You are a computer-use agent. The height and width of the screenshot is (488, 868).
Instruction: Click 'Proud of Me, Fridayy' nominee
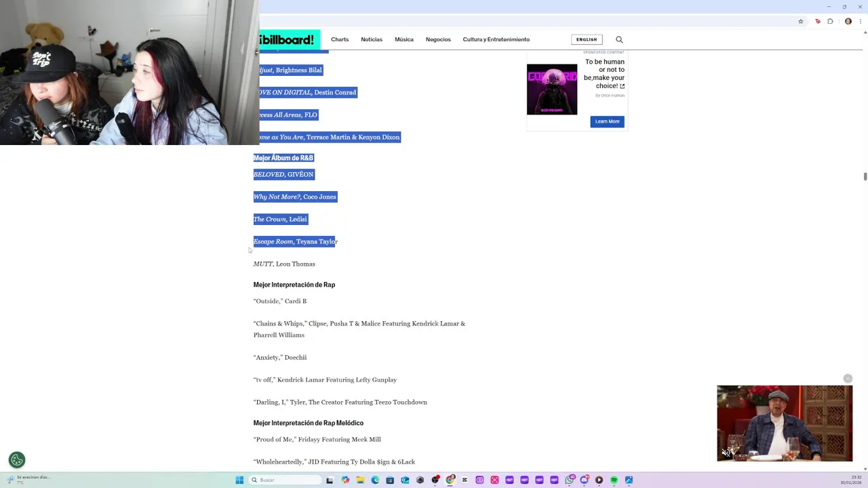317,439
